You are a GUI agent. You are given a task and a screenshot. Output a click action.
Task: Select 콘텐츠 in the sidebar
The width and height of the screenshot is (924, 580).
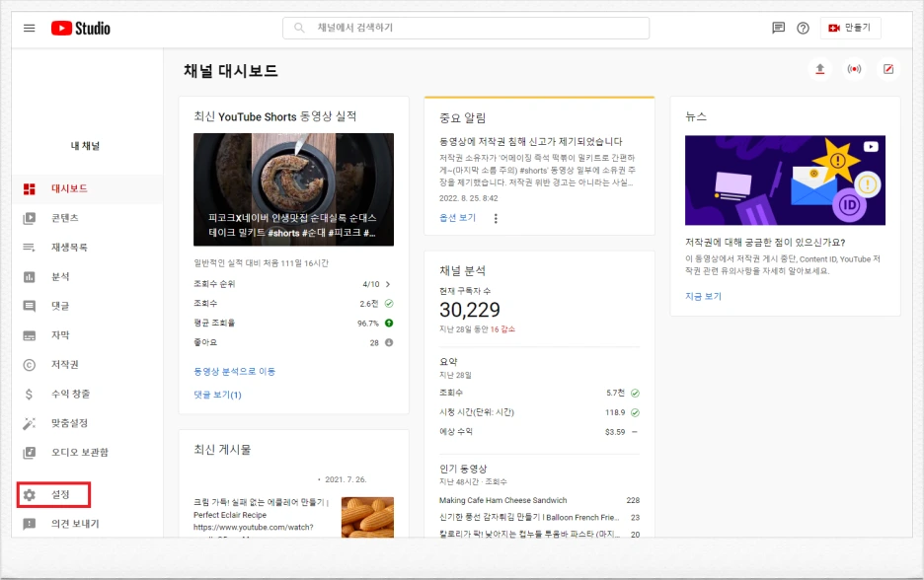coord(87,218)
